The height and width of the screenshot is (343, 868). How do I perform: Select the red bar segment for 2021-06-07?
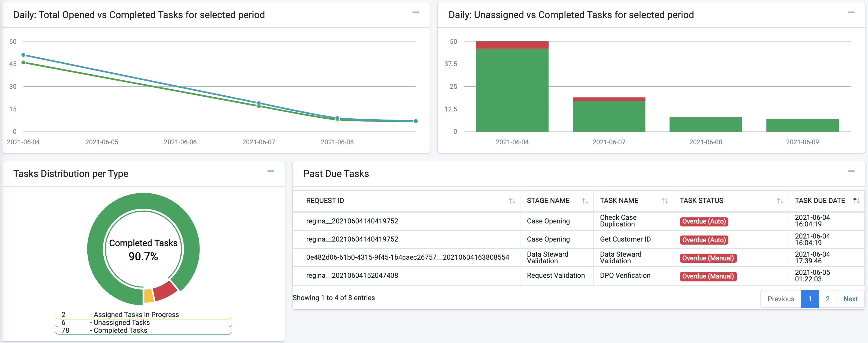pyautogui.click(x=609, y=99)
